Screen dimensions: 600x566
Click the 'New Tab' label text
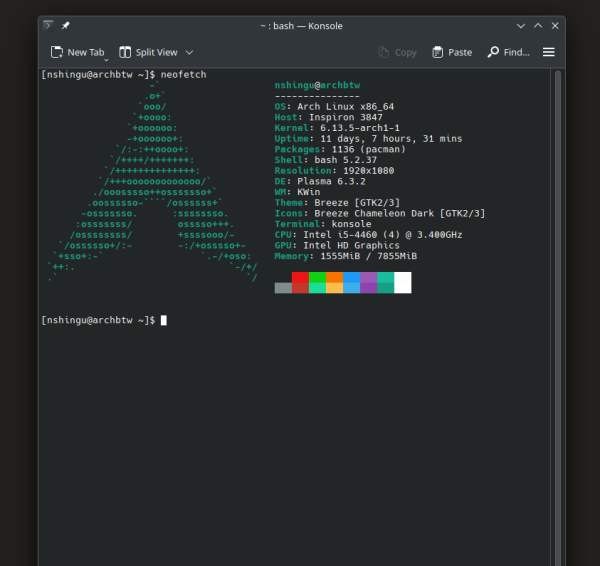point(85,52)
